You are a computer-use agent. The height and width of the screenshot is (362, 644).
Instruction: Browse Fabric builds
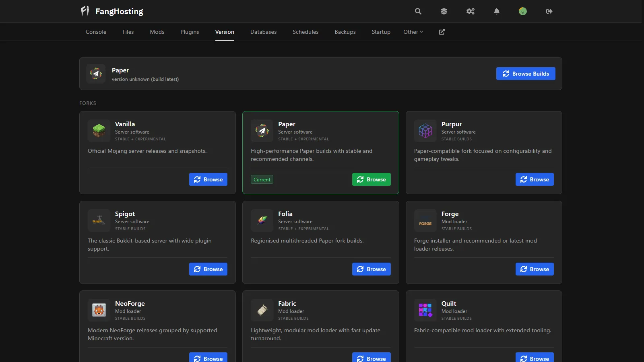[371, 358]
